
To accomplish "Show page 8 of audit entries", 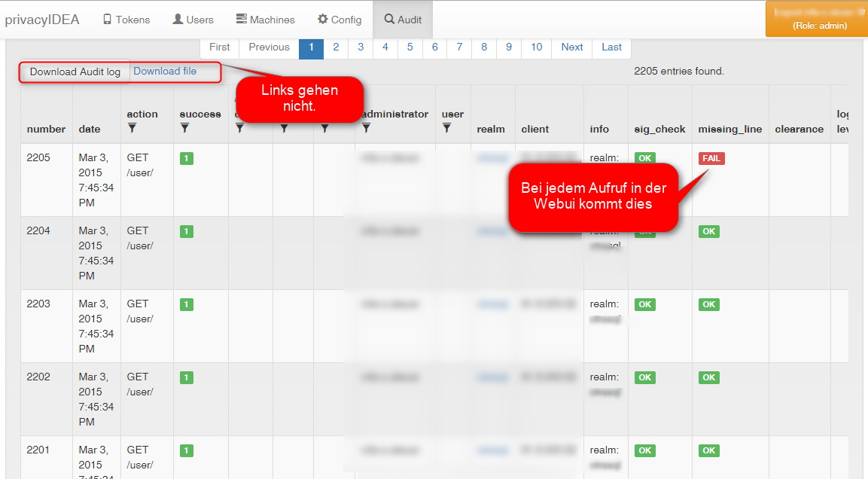I will pos(484,47).
